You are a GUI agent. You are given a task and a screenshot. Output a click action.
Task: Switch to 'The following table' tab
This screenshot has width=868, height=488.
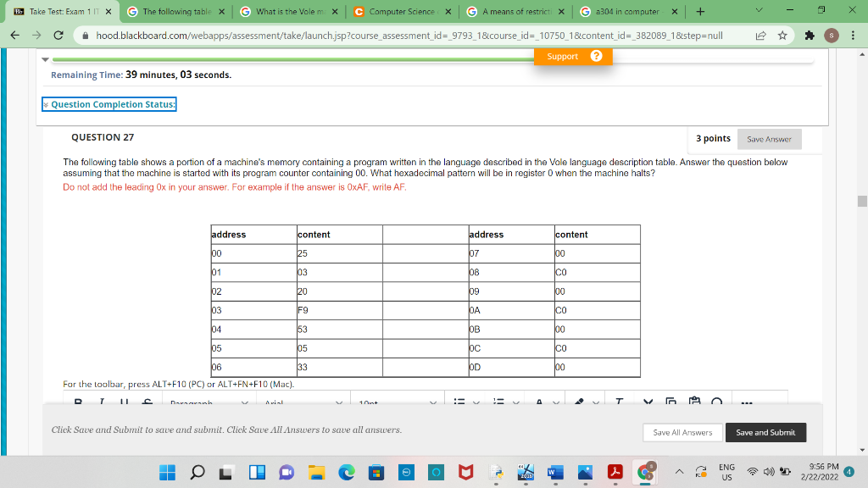pyautogui.click(x=176, y=12)
